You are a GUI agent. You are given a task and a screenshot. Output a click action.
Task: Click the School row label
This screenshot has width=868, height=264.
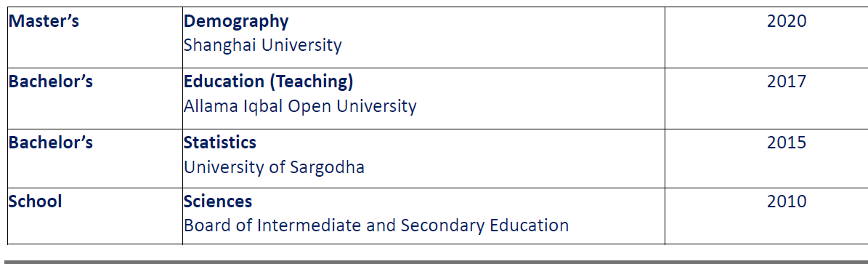[35, 201]
